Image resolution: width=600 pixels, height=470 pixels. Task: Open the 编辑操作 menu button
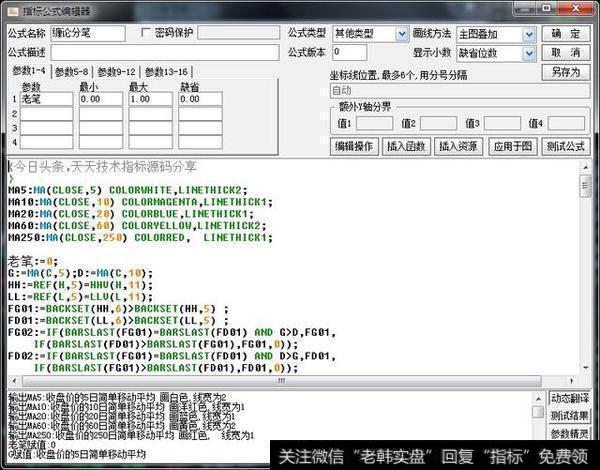(354, 146)
